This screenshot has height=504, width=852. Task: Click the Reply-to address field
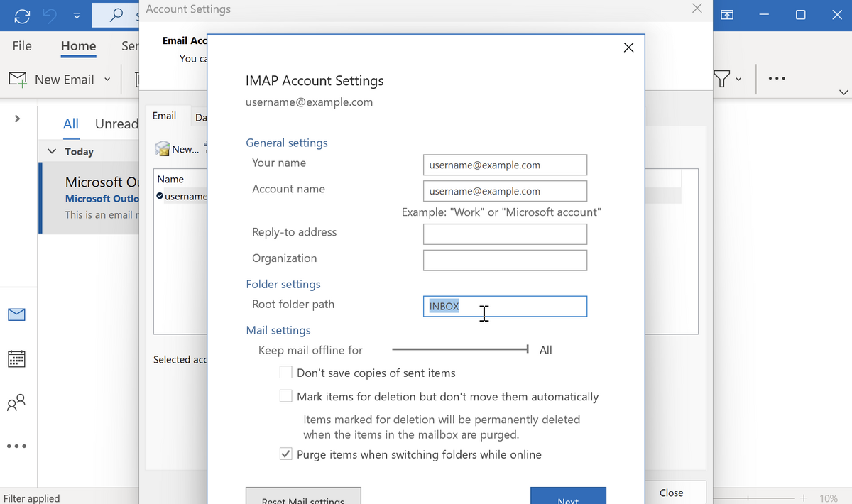505,234
